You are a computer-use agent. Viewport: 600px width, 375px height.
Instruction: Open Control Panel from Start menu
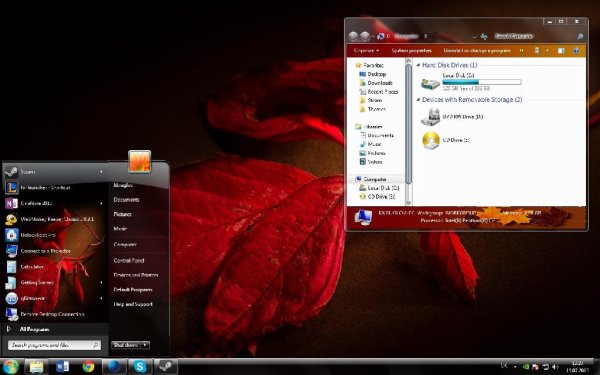pos(129,261)
